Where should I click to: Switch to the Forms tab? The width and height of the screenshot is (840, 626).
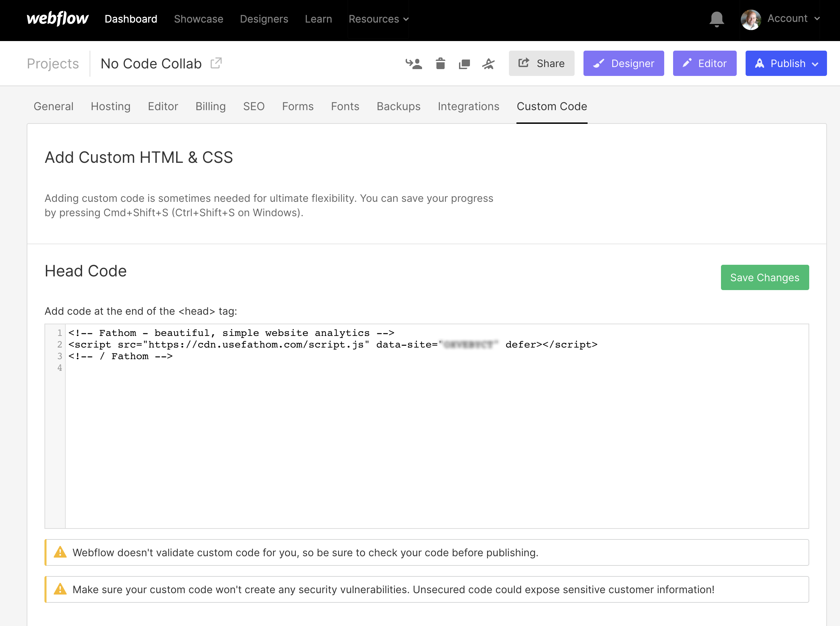coord(298,106)
